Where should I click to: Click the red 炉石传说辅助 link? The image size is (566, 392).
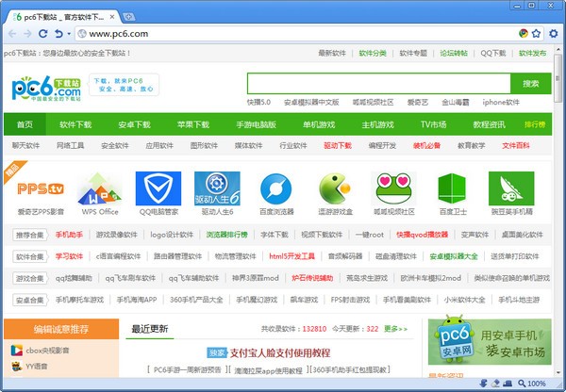click(312, 278)
